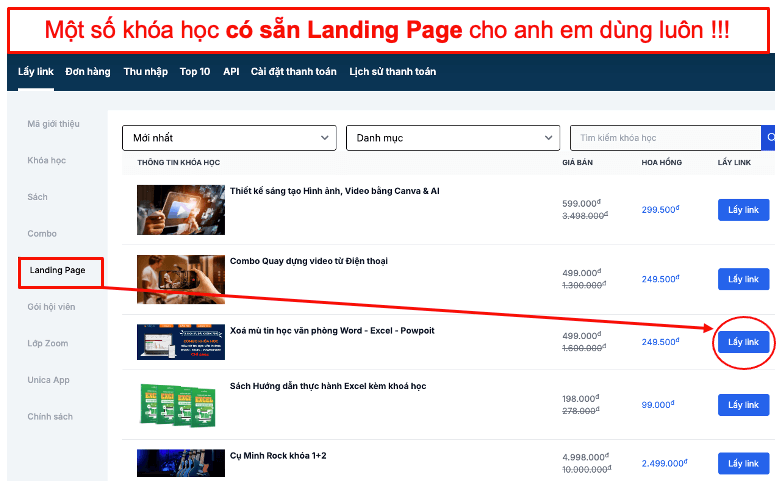This screenshot has width=778, height=481.
Task: Open title Sách Hướng dẫn thực hành Excel
Action: (328, 386)
